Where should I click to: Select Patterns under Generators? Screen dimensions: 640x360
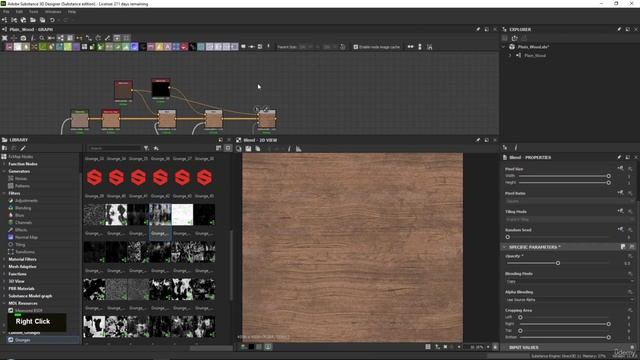click(x=22, y=186)
